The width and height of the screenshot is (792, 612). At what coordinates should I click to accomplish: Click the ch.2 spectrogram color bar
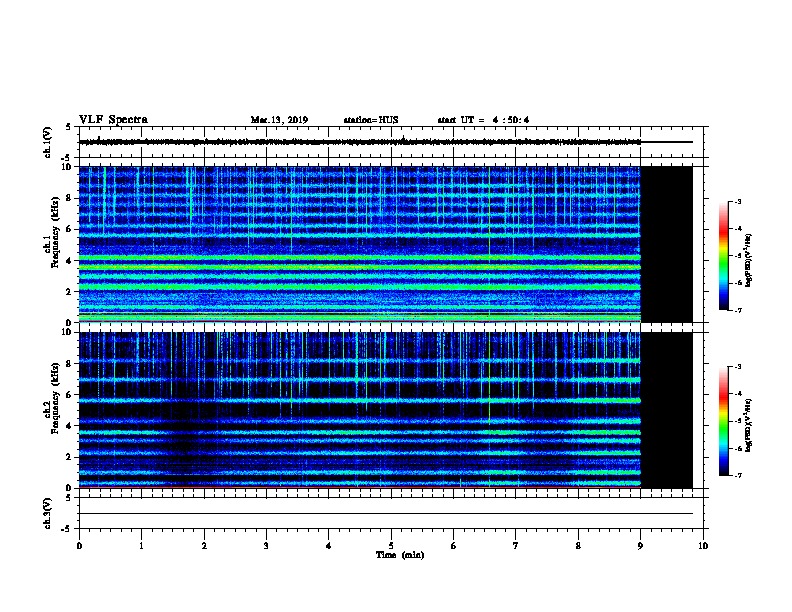pyautogui.click(x=723, y=421)
